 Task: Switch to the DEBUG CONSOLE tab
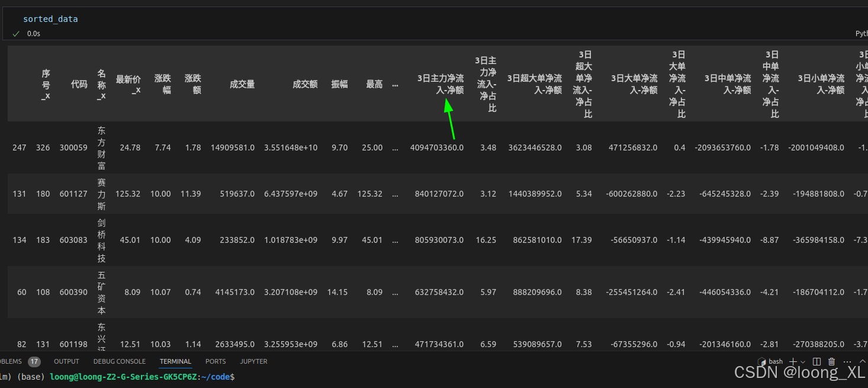pyautogui.click(x=119, y=361)
